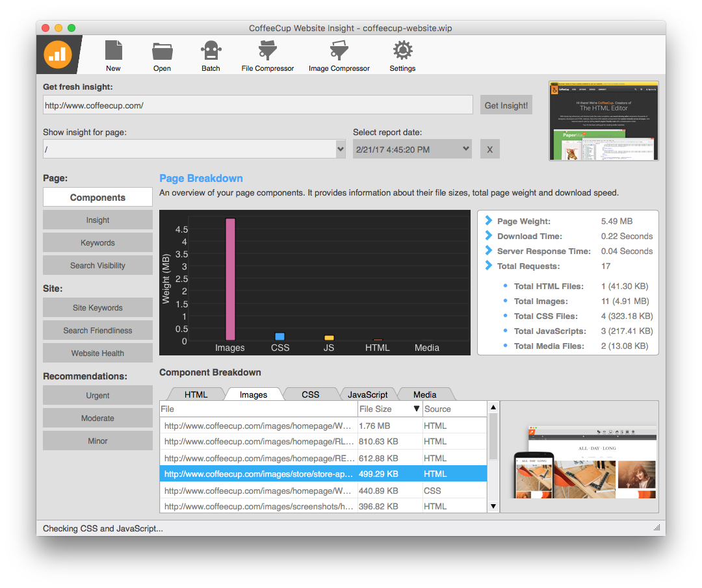
Task: Open the Keywords page section
Action: tap(97, 243)
